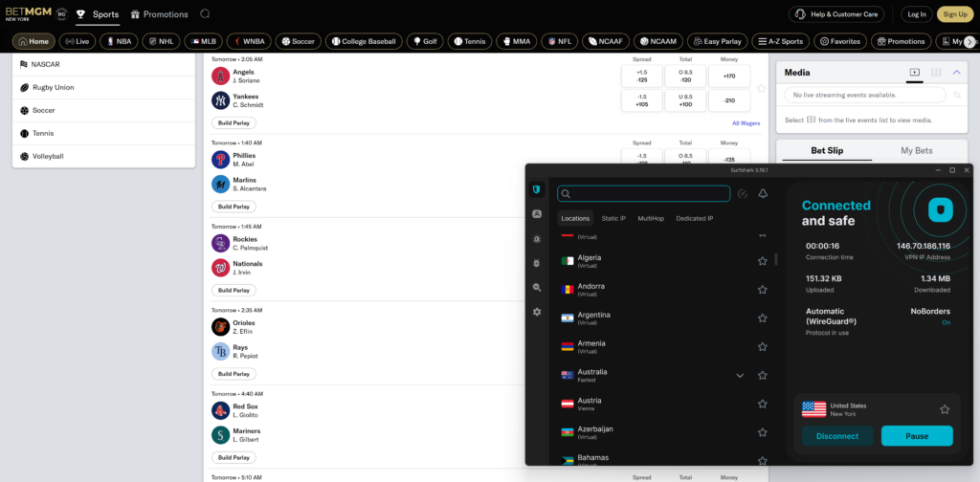Favorite Andorra location in Surfshark
Screen dimensions: 980x482
[763, 290]
